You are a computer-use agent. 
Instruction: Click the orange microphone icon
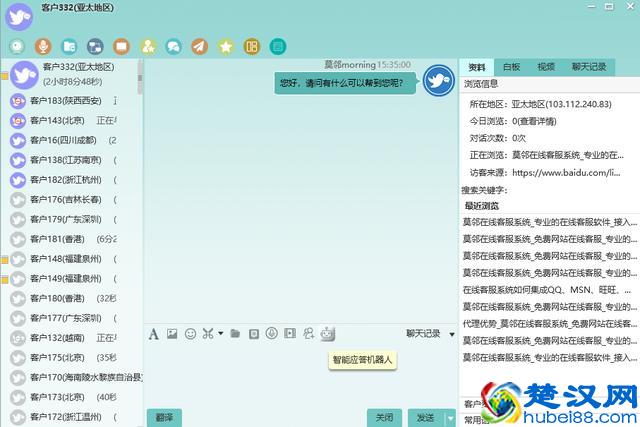pos(43,47)
